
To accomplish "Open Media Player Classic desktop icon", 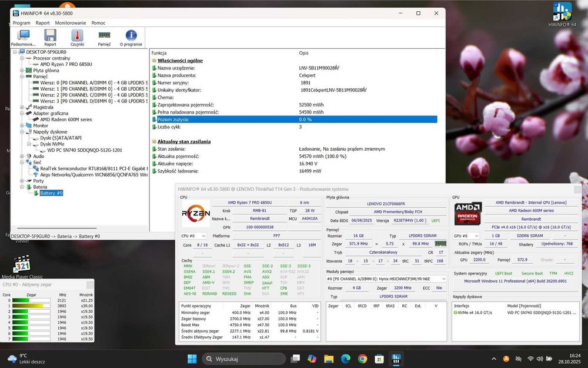I will coord(22,267).
